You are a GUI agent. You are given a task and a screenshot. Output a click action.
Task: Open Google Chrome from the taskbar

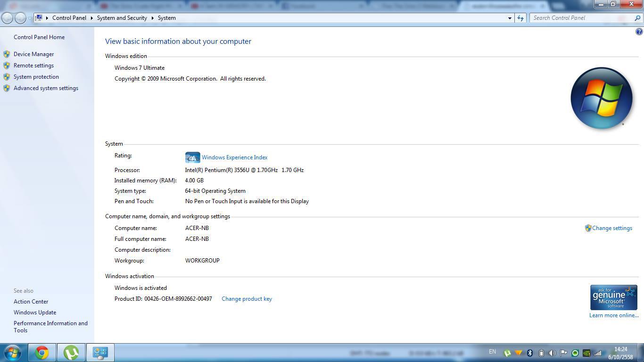(42, 353)
